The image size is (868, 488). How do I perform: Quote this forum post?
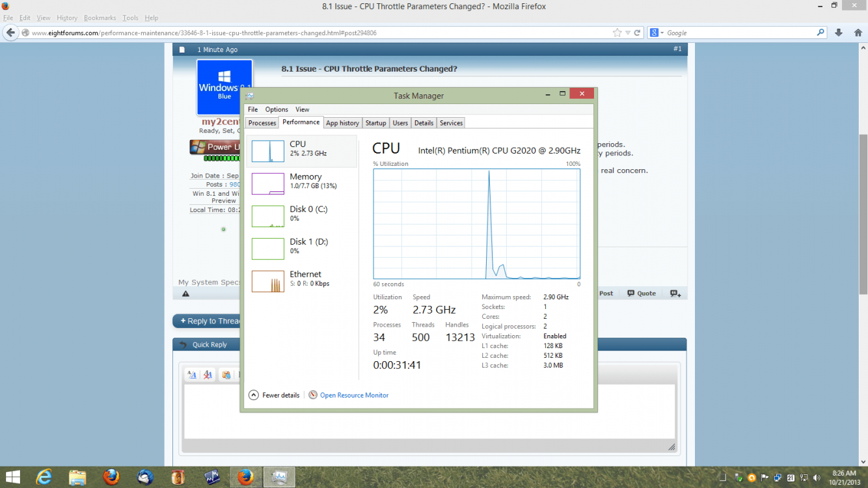(642, 293)
